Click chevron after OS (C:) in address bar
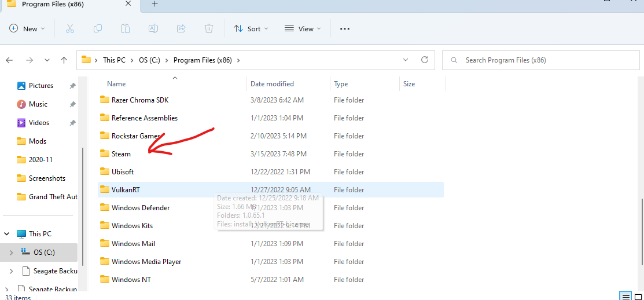The image size is (644, 300). [167, 60]
